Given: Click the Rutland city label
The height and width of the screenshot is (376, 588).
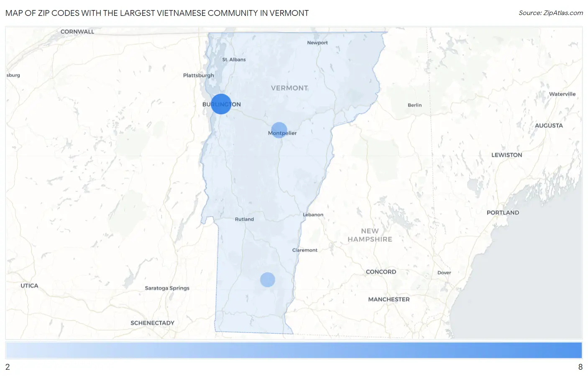Looking at the screenshot, I should [x=244, y=219].
